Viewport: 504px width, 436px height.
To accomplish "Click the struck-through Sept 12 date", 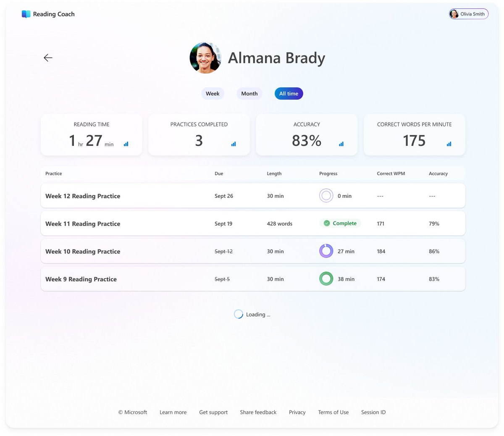I will pos(223,251).
